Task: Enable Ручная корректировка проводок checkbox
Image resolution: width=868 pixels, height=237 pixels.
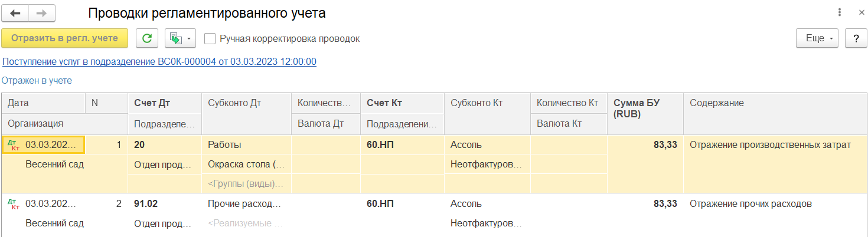Action: click(210, 39)
